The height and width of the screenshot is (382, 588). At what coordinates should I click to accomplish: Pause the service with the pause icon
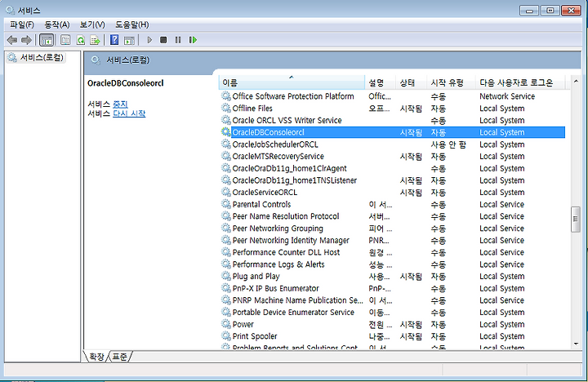[178, 40]
